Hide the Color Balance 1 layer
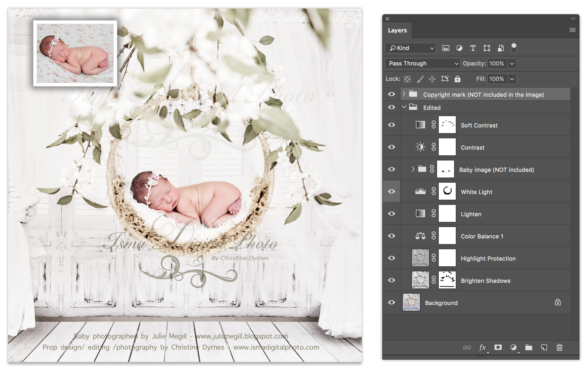Viewport: 588px width, 371px height. [392, 236]
